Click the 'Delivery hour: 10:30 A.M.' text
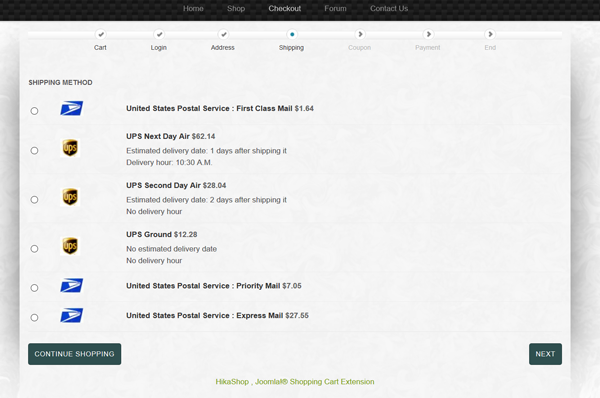Screen dimensions: 600x398 coord(169,162)
